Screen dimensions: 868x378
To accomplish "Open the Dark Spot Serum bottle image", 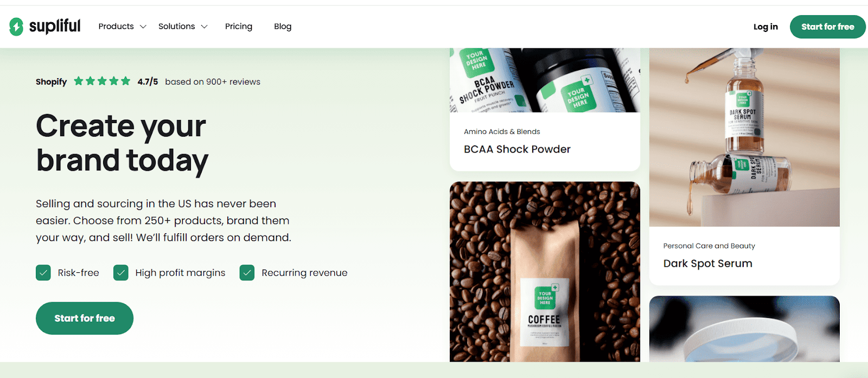I will (x=744, y=137).
